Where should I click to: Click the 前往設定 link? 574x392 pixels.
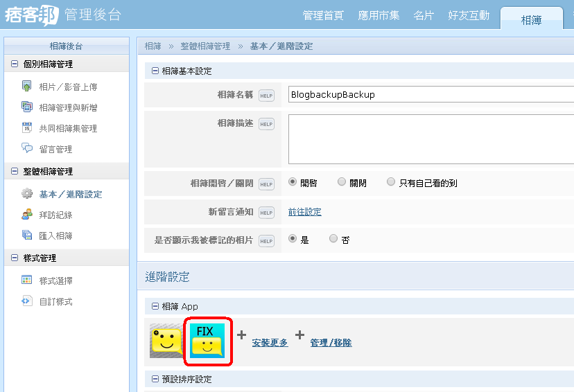click(304, 212)
